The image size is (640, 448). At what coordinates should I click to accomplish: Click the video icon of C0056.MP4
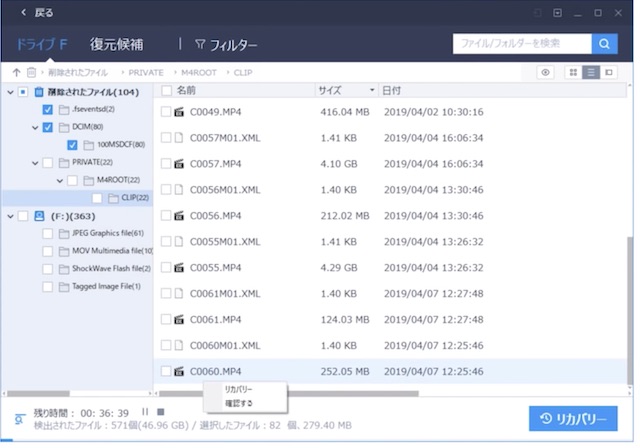point(179,216)
